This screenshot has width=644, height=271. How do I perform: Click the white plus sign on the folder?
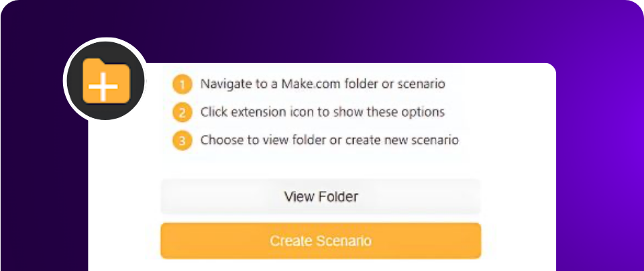point(103,88)
